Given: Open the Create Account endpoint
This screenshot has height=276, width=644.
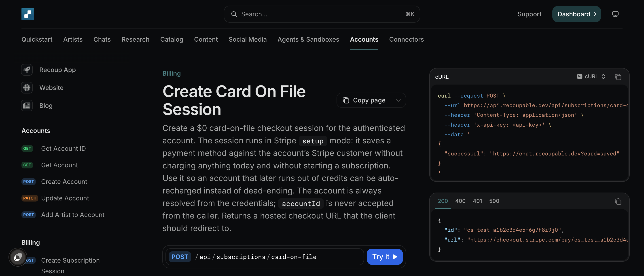Looking at the screenshot, I should click(x=64, y=181).
